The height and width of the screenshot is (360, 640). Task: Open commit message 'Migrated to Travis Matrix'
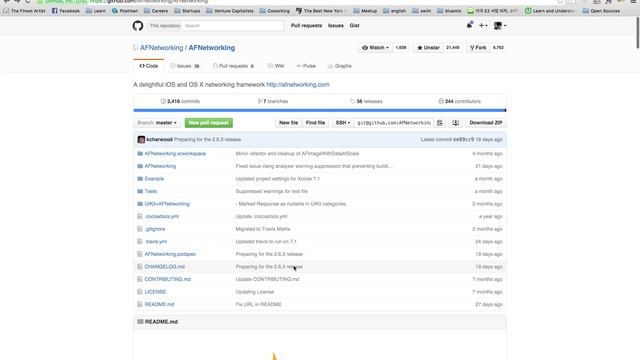(263, 229)
